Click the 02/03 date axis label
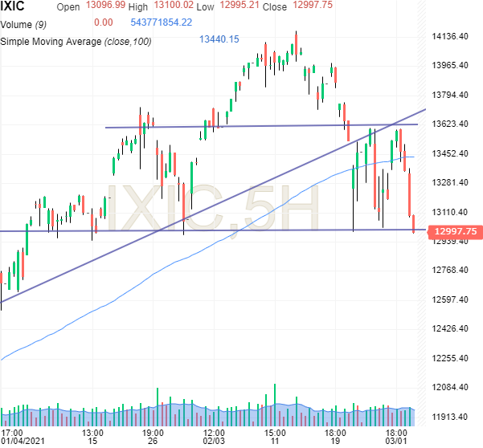Viewport: 483px width, 448px height. [x=213, y=440]
